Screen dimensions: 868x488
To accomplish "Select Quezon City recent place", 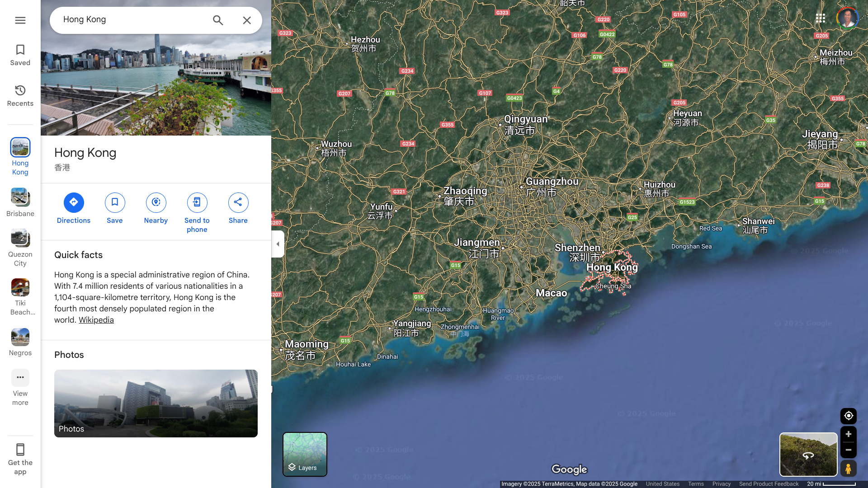I will pyautogui.click(x=20, y=239).
